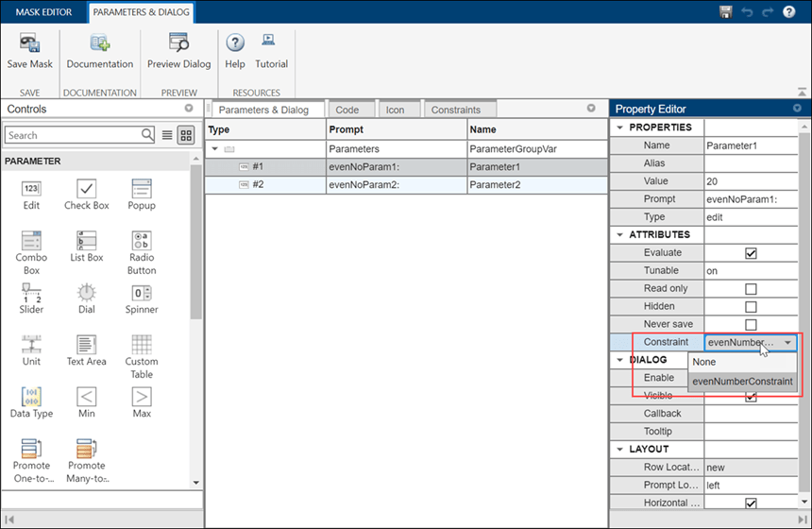Toggle the Evaluate checkbox
The height and width of the screenshot is (529, 812).
coord(751,253)
